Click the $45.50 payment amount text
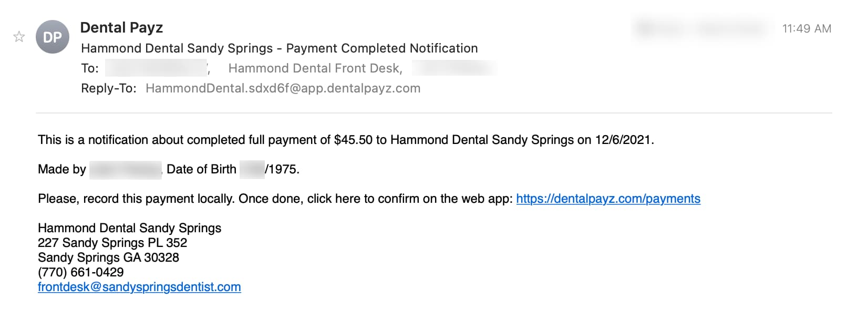 [x=353, y=140]
